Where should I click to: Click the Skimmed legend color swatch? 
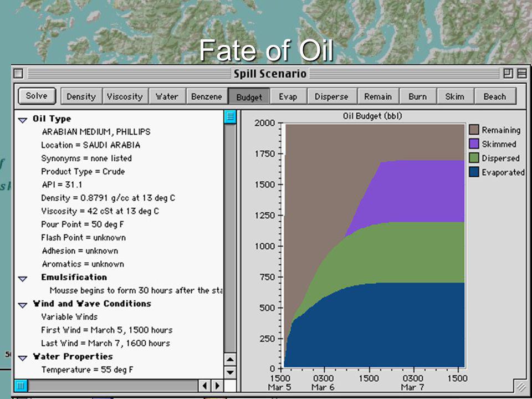(474, 144)
